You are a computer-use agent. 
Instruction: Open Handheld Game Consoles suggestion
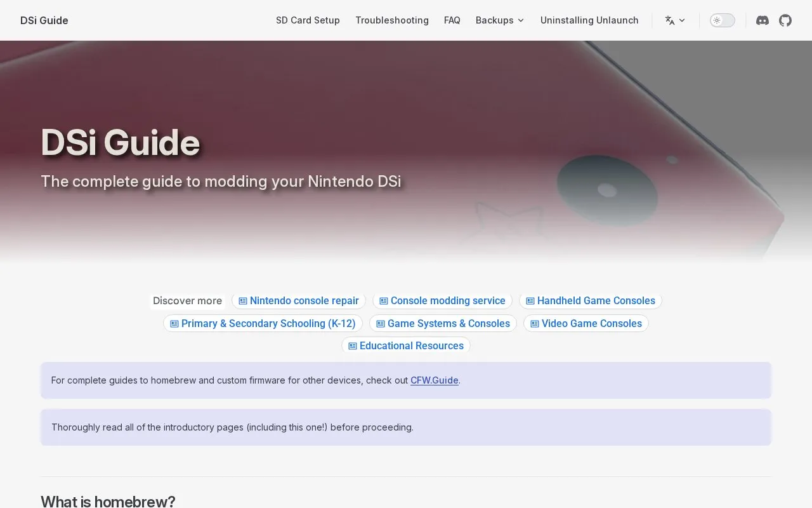pos(591,301)
